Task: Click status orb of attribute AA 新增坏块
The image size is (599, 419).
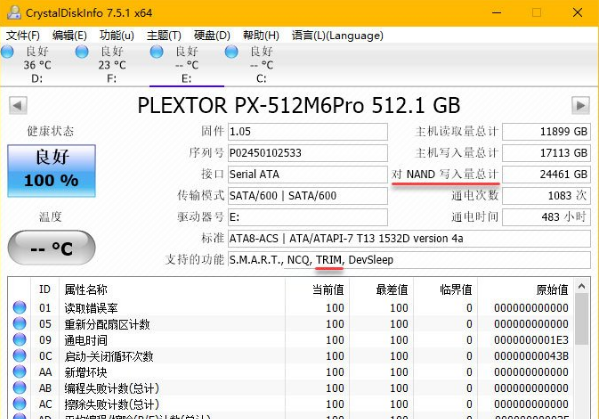Action: (19, 372)
